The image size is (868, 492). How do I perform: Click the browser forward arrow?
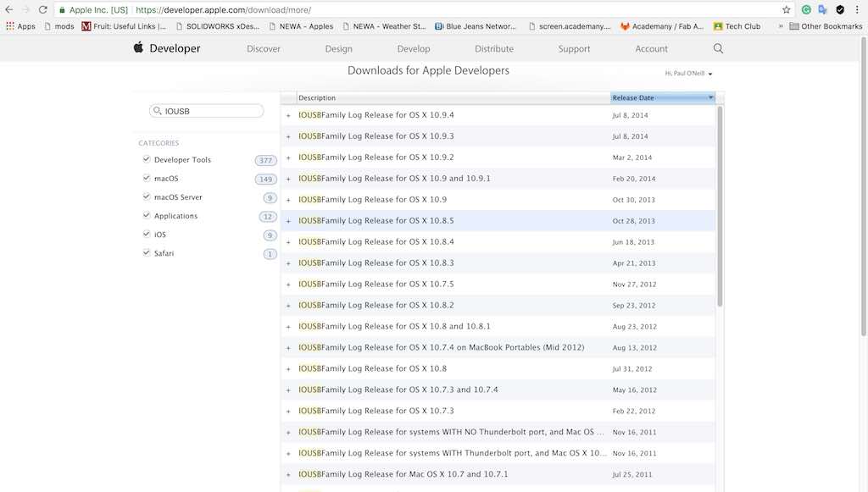[x=26, y=9]
